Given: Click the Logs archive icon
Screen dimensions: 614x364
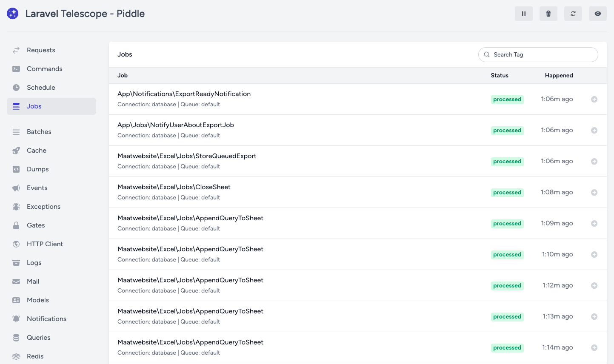Looking at the screenshot, I should [16, 263].
